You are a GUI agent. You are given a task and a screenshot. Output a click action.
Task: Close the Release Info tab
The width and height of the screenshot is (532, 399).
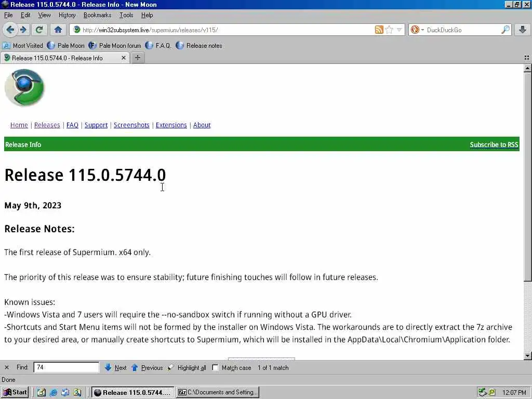pos(124,58)
